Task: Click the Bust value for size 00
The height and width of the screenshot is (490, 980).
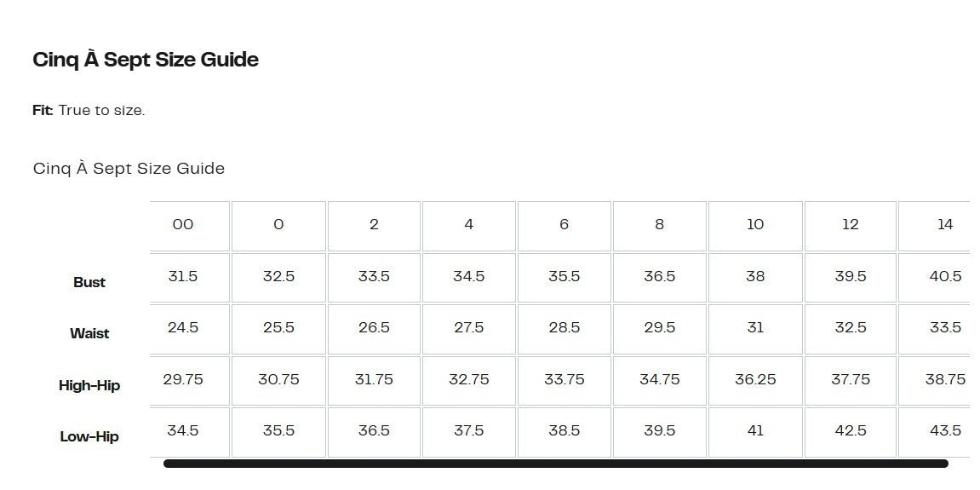Action: [183, 276]
